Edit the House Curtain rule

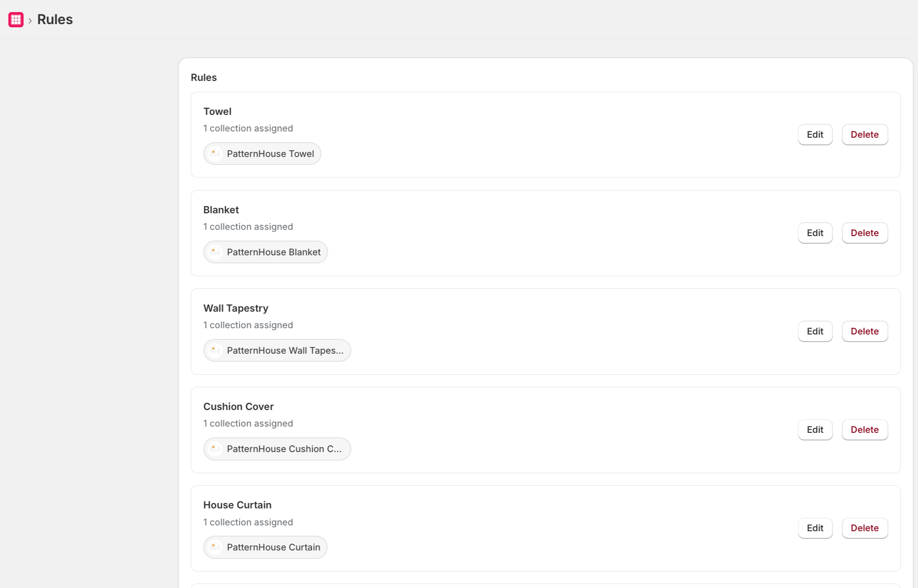click(815, 528)
